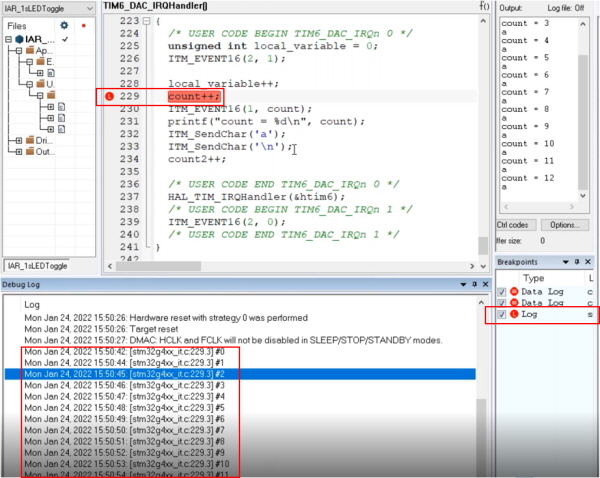Viewport: 600px width, 478px height.
Task: Collapse the unnamed subfolder under U.
Action: tap(40, 95)
